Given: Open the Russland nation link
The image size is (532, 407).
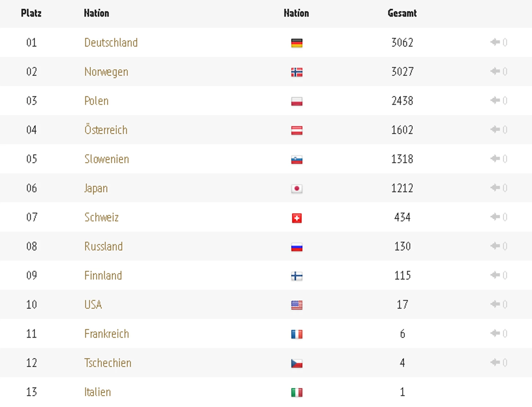Looking at the screenshot, I should [x=103, y=247].
